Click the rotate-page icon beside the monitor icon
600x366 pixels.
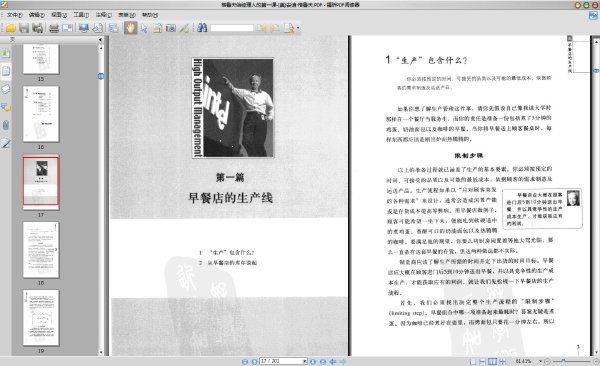click(x=98, y=28)
